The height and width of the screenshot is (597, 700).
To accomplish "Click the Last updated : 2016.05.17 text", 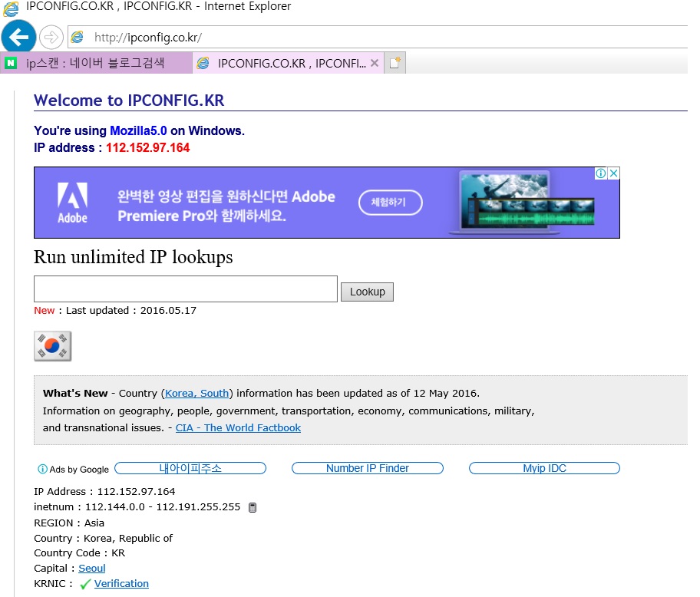I will (131, 311).
